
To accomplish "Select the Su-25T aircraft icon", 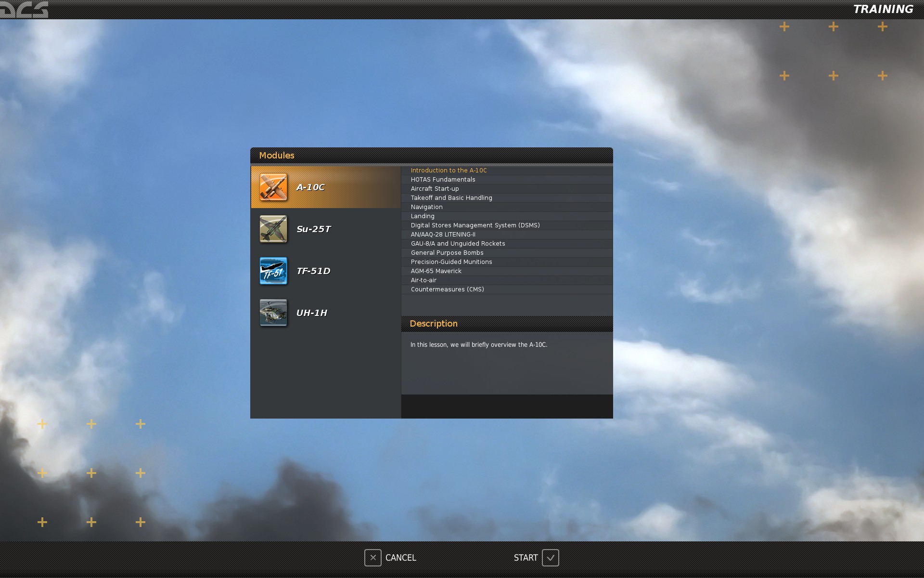I will pyautogui.click(x=273, y=229).
